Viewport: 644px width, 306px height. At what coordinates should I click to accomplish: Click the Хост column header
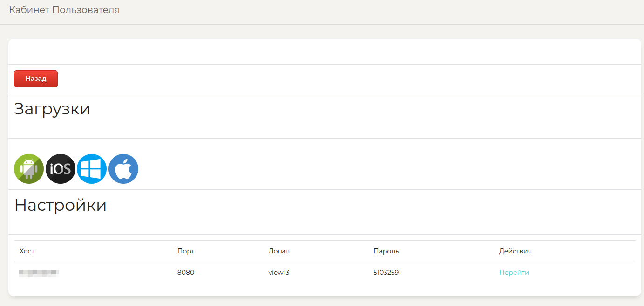(x=27, y=251)
